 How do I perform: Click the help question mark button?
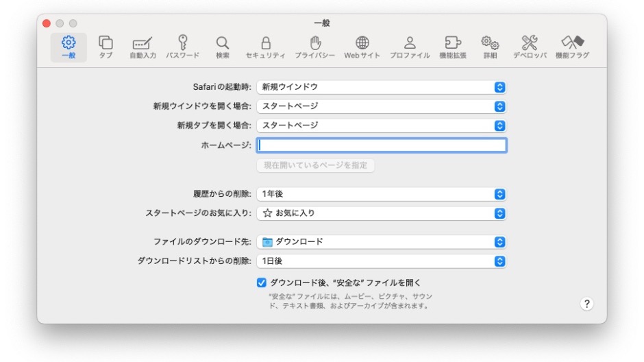tap(586, 304)
